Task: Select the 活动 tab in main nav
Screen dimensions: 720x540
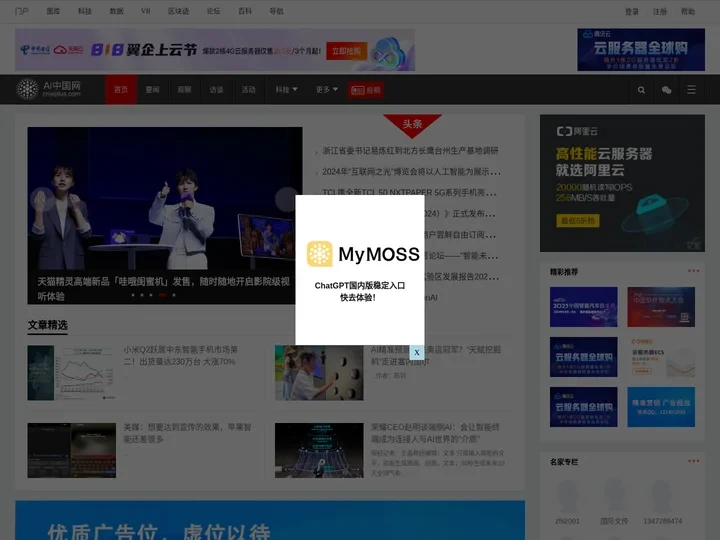Action: 248,90
